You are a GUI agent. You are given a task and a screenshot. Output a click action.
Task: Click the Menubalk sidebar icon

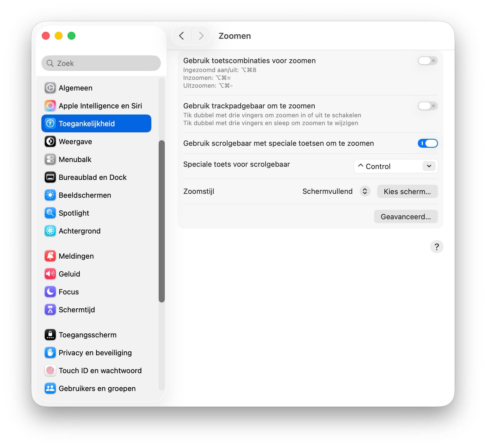(x=50, y=159)
